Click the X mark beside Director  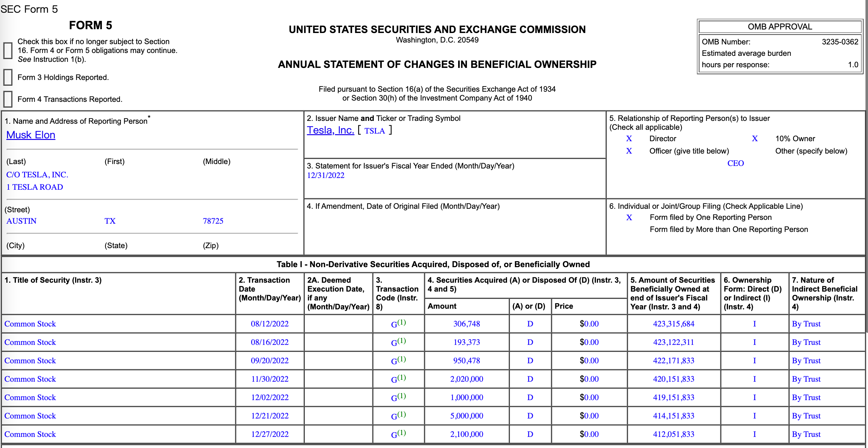(x=629, y=138)
